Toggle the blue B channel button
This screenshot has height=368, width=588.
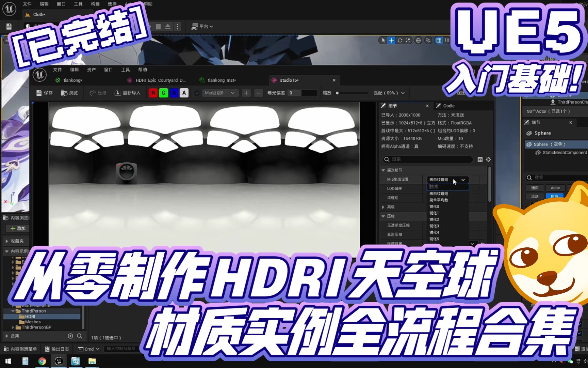(x=174, y=93)
